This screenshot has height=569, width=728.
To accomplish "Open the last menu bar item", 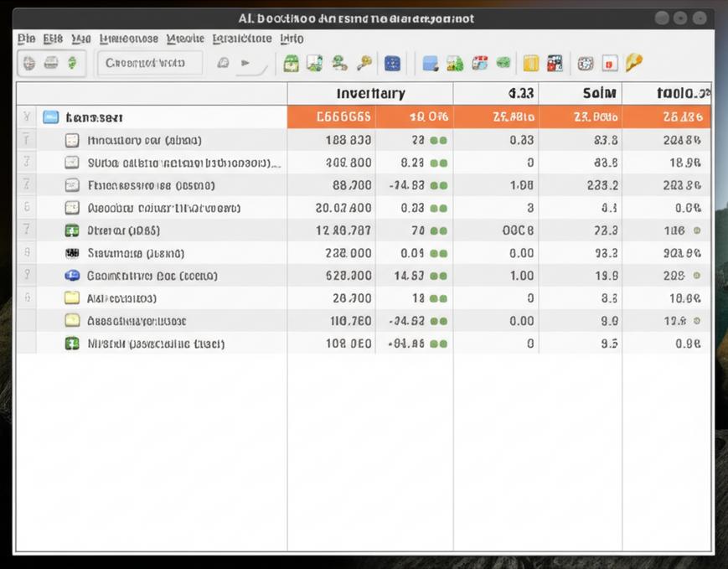I will pos(292,39).
